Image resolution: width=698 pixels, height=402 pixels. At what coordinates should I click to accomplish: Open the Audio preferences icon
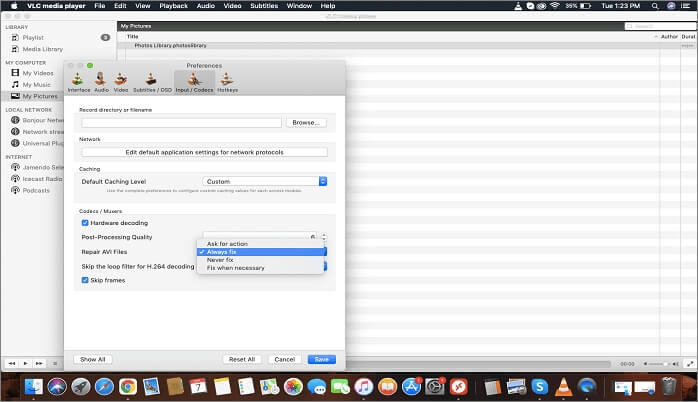tap(101, 80)
